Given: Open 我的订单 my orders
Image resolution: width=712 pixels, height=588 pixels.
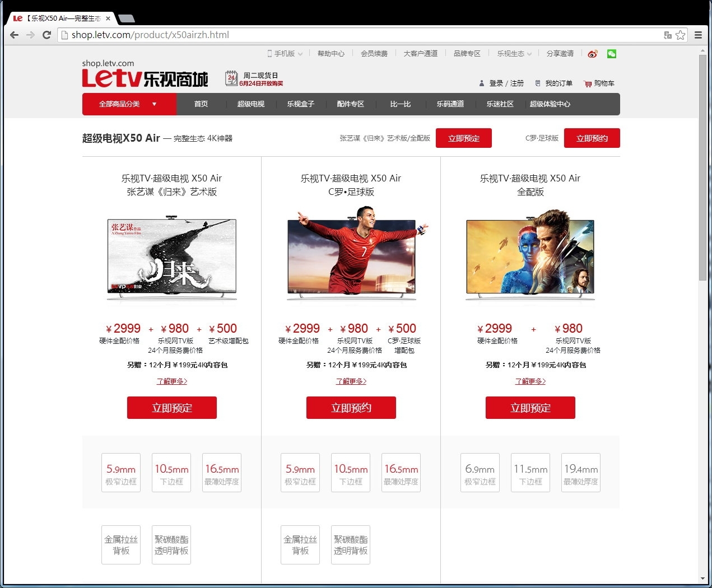Looking at the screenshot, I should (x=553, y=83).
